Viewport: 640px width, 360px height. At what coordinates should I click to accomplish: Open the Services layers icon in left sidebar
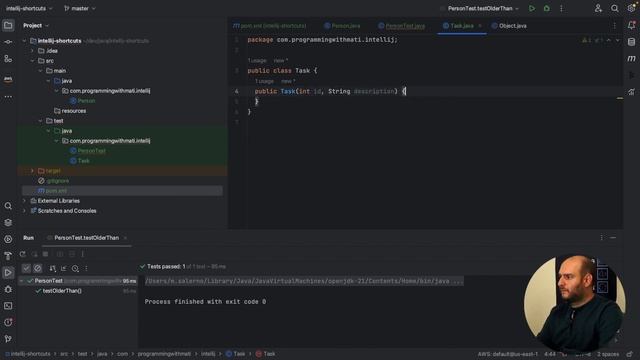[x=8, y=223]
